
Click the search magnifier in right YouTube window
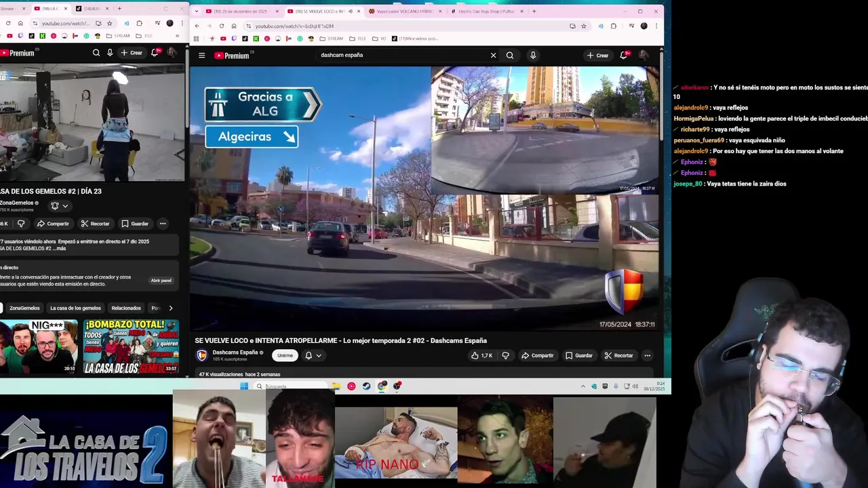pyautogui.click(x=510, y=56)
